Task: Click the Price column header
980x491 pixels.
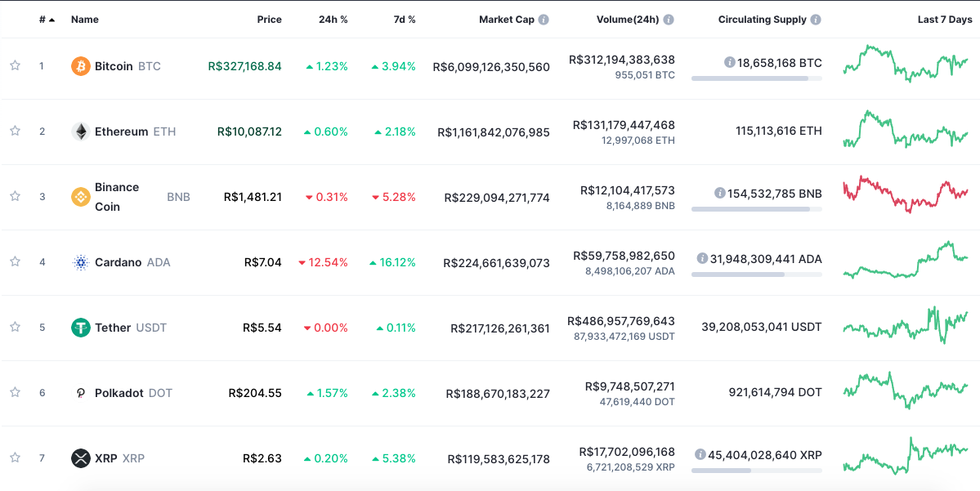Action: [270, 19]
